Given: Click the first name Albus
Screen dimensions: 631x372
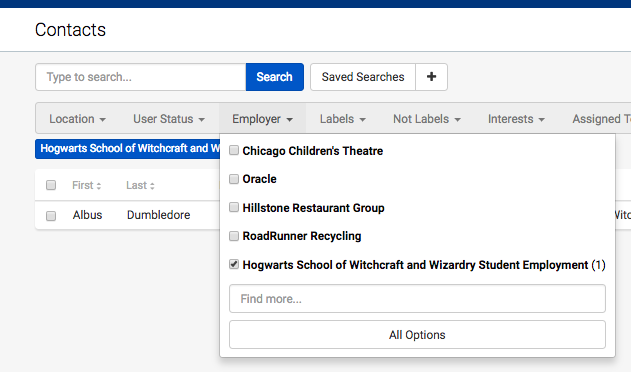Looking at the screenshot, I should [87, 215].
